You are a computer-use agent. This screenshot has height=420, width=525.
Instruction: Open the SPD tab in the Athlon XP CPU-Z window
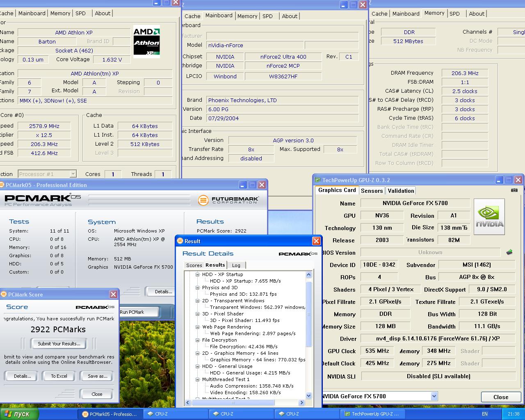coord(81,13)
